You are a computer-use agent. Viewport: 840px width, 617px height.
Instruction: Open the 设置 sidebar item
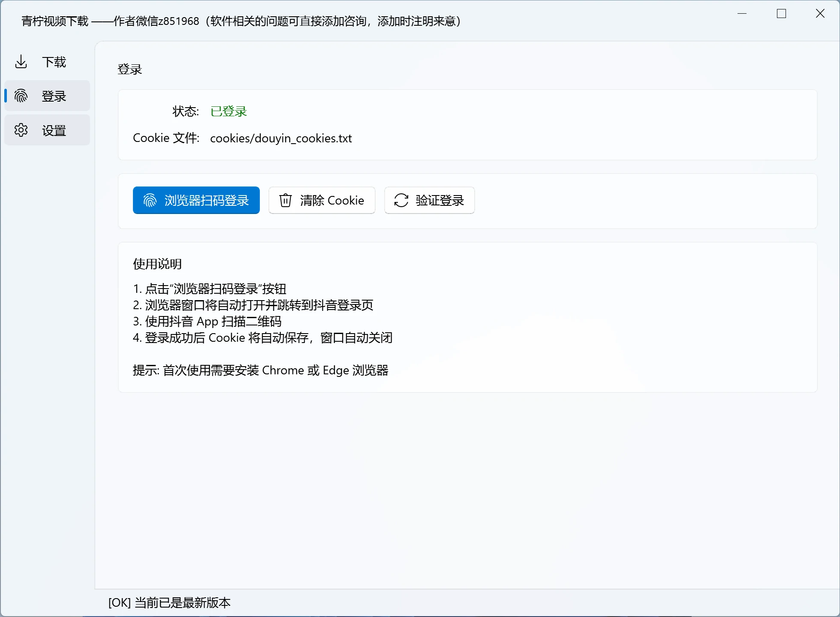(47, 130)
